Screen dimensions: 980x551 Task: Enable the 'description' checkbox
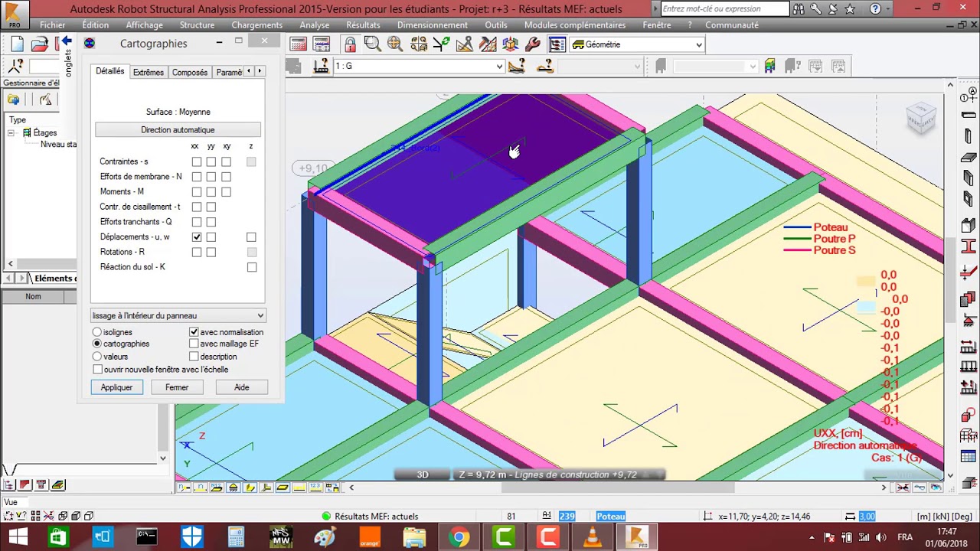[194, 357]
